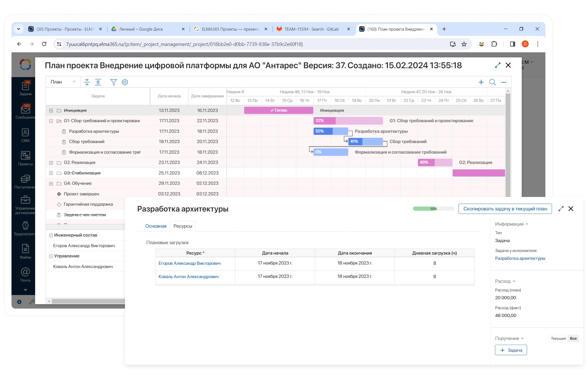Screen dimensions: 588x380
Task: Click the collapse all rows icon
Action: tap(87, 82)
